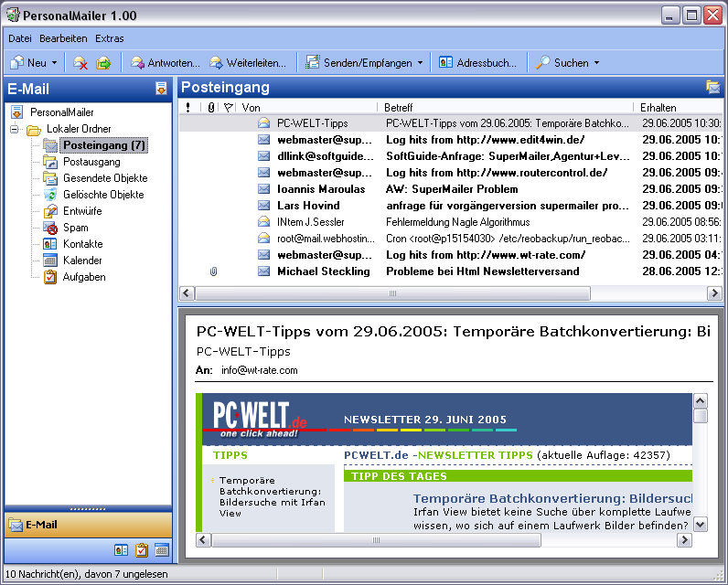728x585 pixels.
Task: Click the calendar shortcut icon at bottom
Action: tap(162, 550)
